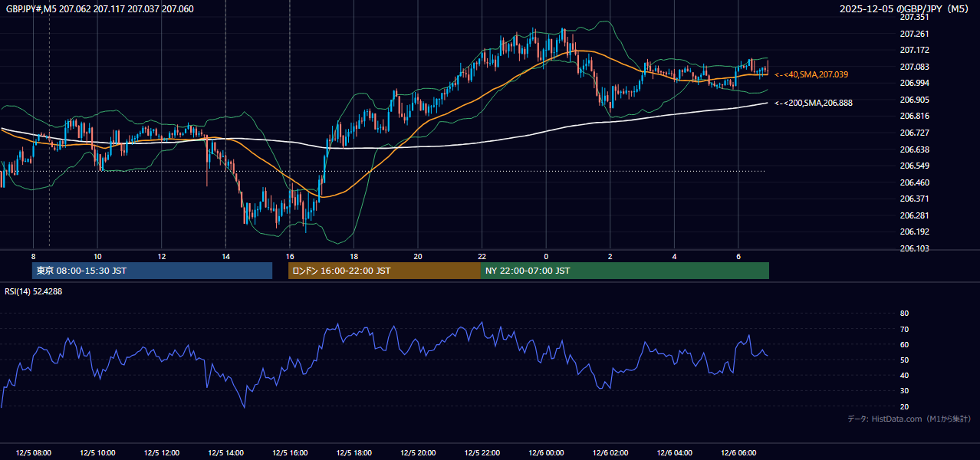Image resolution: width=980 pixels, height=460 pixels.
Task: Click price axis value 206.281
Action: coord(914,215)
